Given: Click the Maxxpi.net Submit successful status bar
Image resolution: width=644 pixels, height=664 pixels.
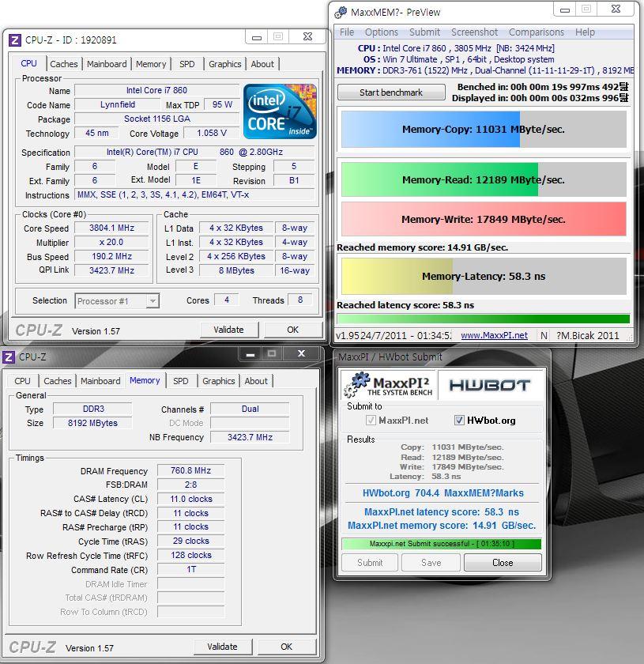Looking at the screenshot, I should (441, 544).
